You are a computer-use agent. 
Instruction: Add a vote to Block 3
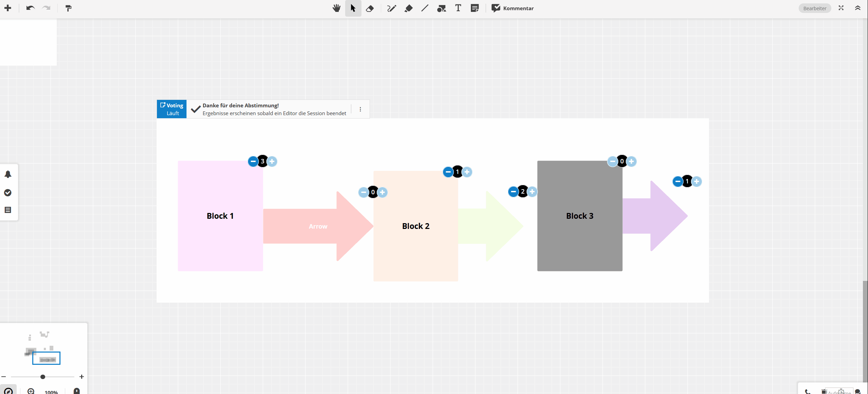pos(632,161)
